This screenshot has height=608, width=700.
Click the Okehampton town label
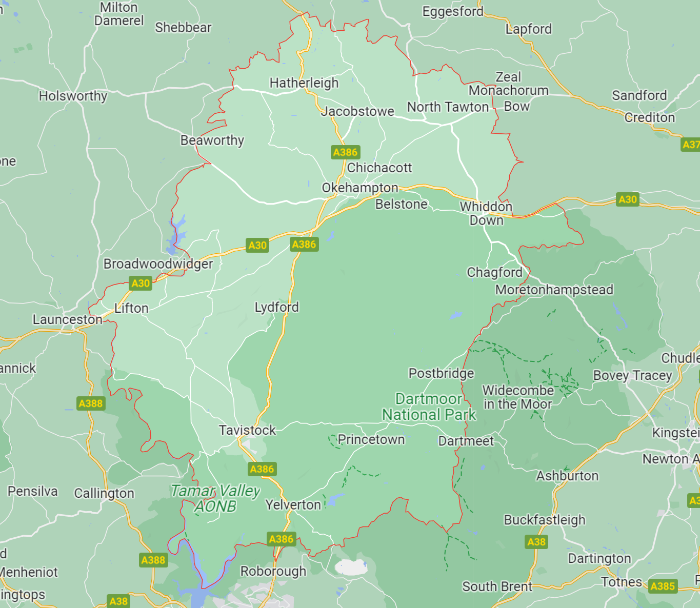(x=360, y=188)
